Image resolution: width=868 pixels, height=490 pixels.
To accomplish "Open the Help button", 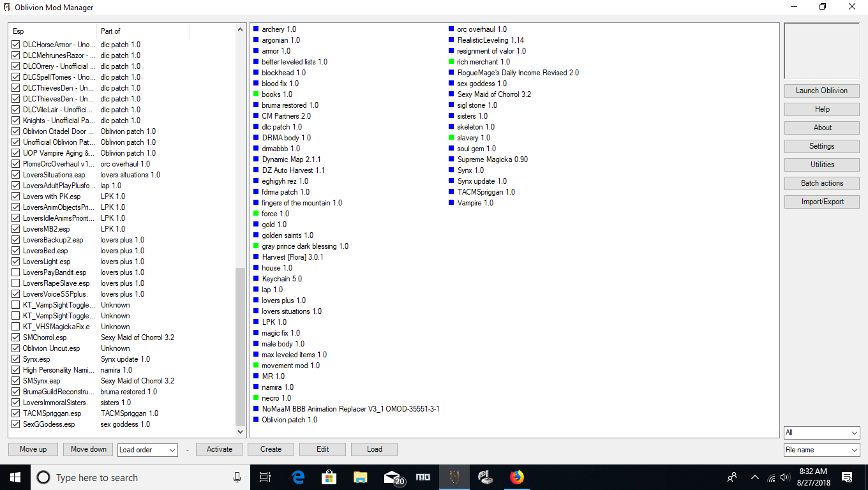I will (821, 109).
